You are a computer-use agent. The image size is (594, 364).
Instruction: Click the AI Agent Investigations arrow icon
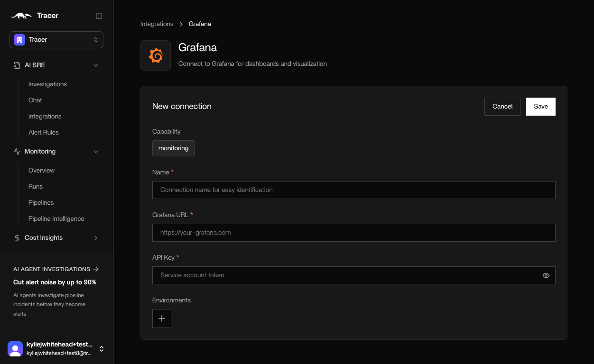pos(96,269)
